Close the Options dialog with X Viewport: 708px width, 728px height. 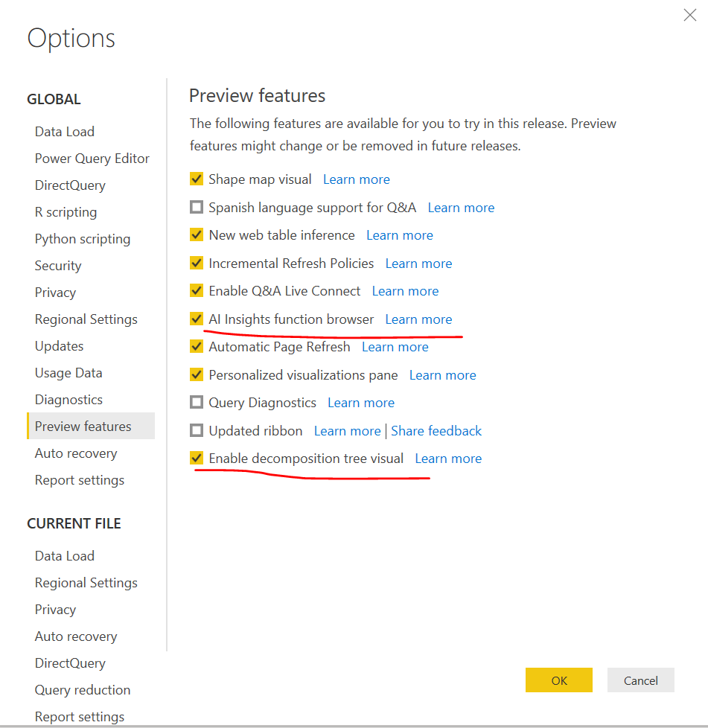pyautogui.click(x=689, y=16)
